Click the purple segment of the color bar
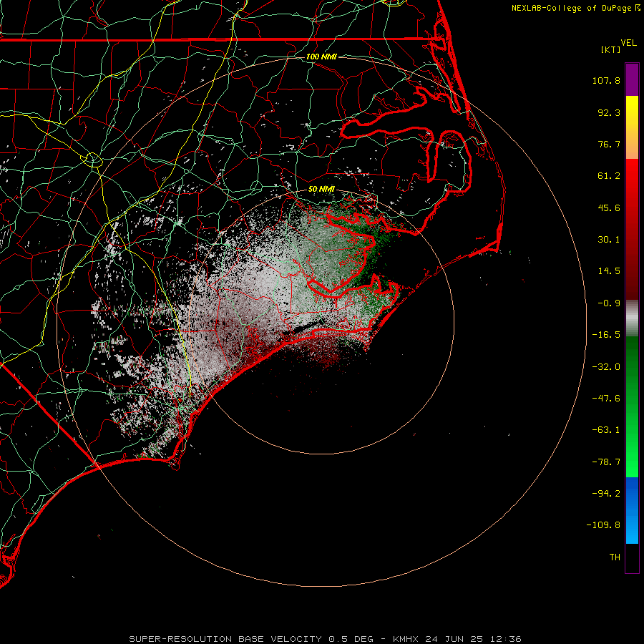 click(632, 80)
